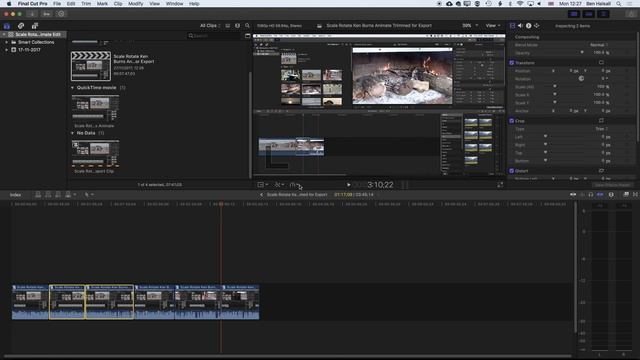The image size is (640, 360).
Task: Connect clip to primary storyline button
Action: pyautogui.click(x=38, y=195)
